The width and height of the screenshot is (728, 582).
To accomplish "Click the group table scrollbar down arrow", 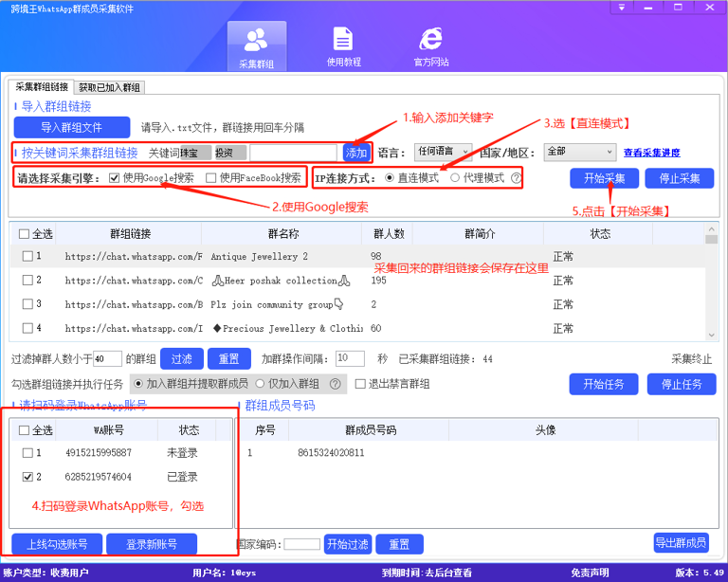I will pos(711,335).
